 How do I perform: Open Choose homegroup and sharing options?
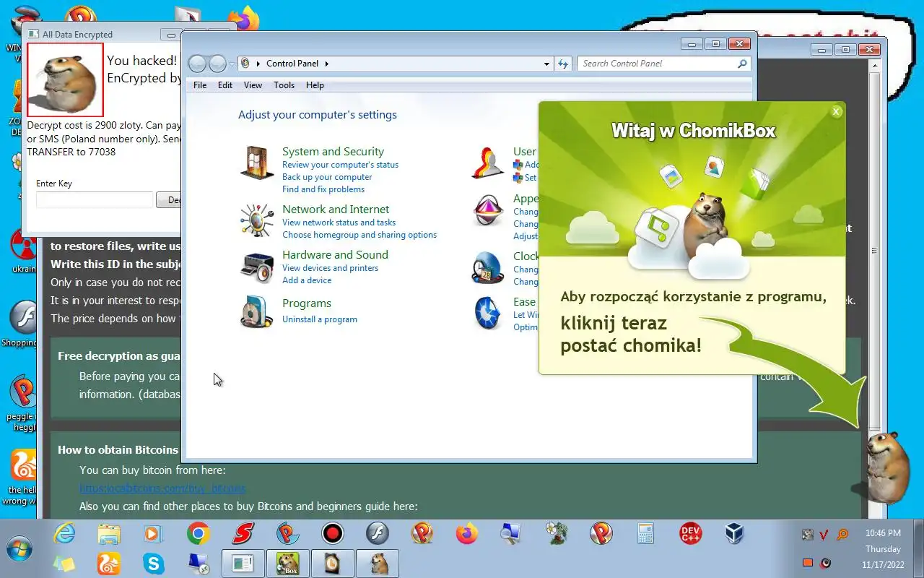point(359,235)
